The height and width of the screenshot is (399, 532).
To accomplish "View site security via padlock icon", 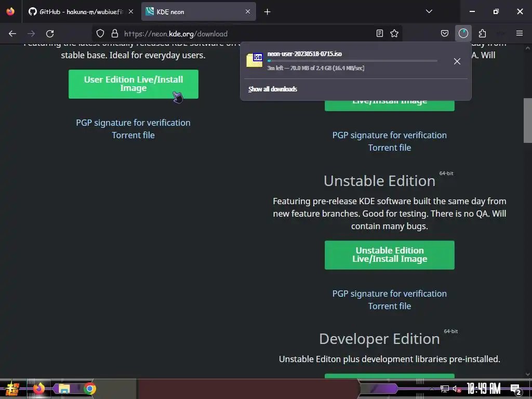I will point(115,34).
